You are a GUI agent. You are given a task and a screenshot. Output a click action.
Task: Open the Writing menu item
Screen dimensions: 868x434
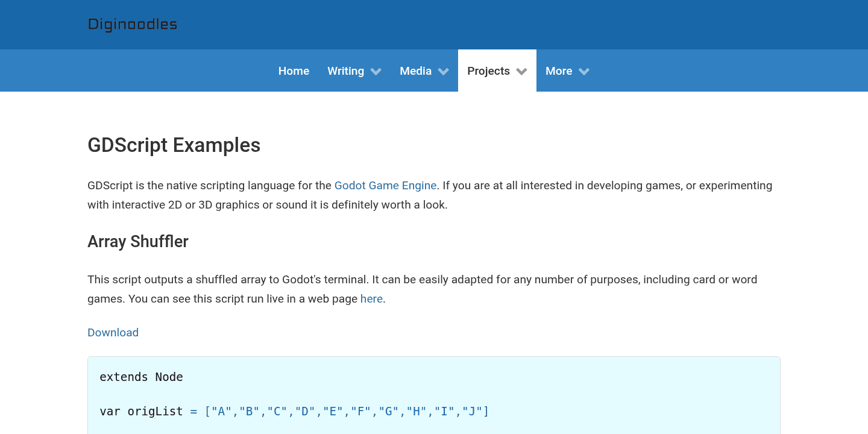tap(345, 71)
